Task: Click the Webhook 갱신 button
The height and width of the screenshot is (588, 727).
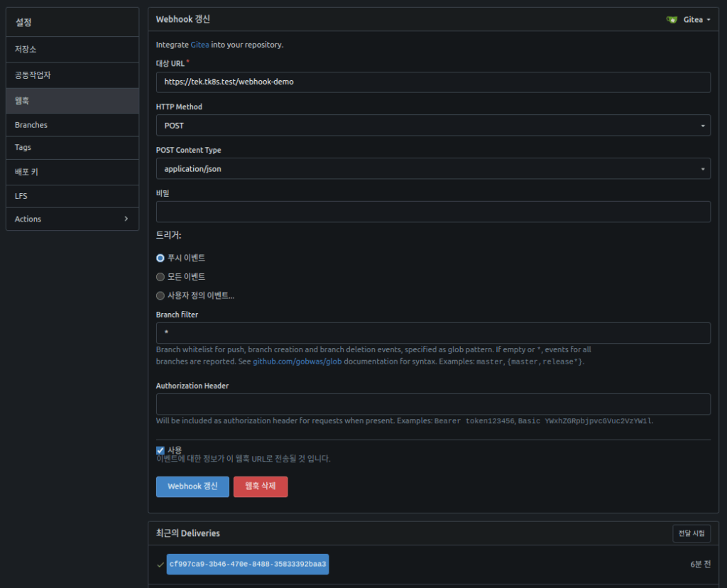Action: (192, 486)
